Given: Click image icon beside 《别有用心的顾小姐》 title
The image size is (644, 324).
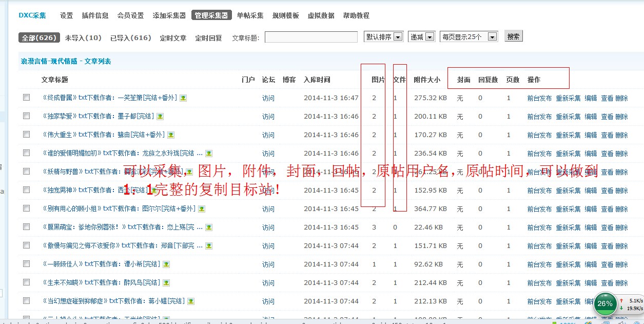Looking at the screenshot, I should point(202,209).
